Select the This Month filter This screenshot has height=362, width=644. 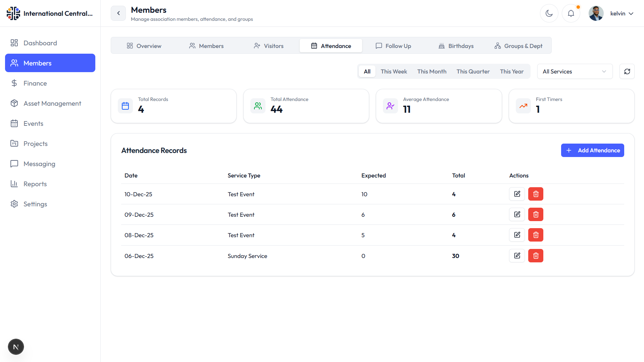(x=432, y=71)
